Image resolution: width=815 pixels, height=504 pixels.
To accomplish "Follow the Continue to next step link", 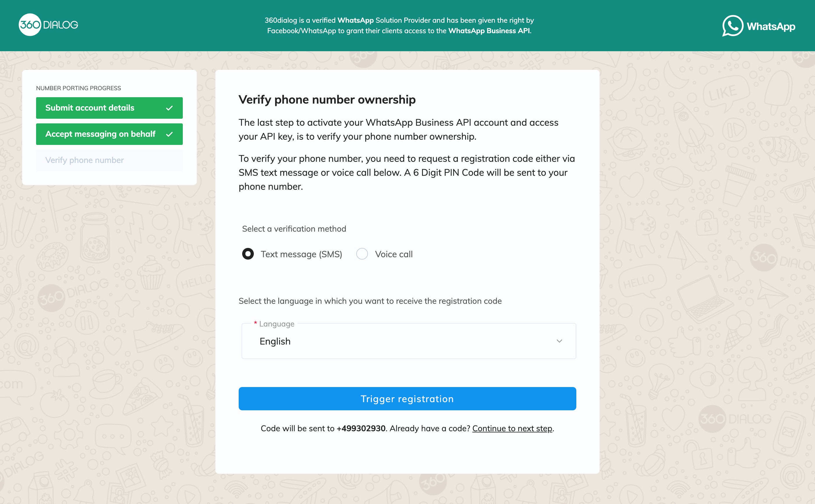I will 512,428.
